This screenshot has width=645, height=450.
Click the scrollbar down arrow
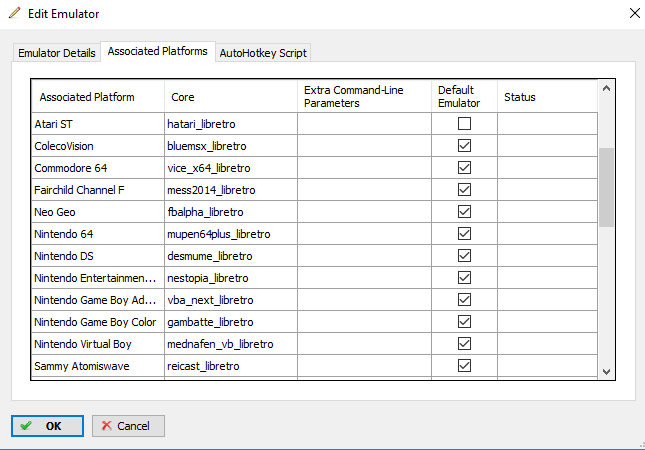click(606, 371)
